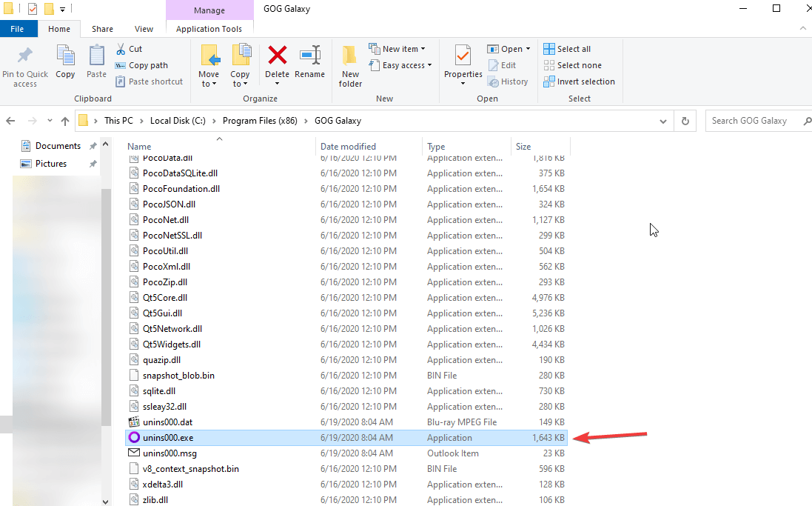Open the New item dropdown

(397, 49)
